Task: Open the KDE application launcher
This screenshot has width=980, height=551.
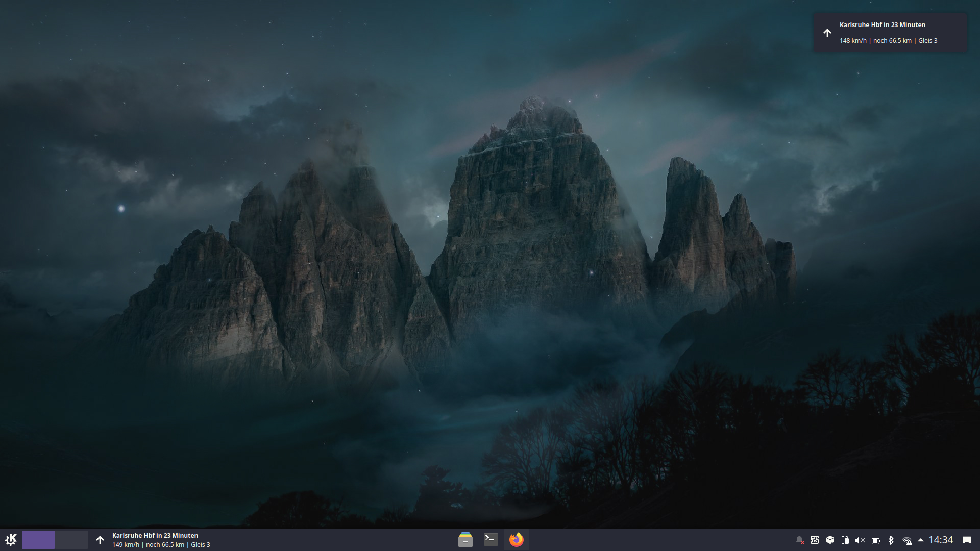Action: pos(11,540)
